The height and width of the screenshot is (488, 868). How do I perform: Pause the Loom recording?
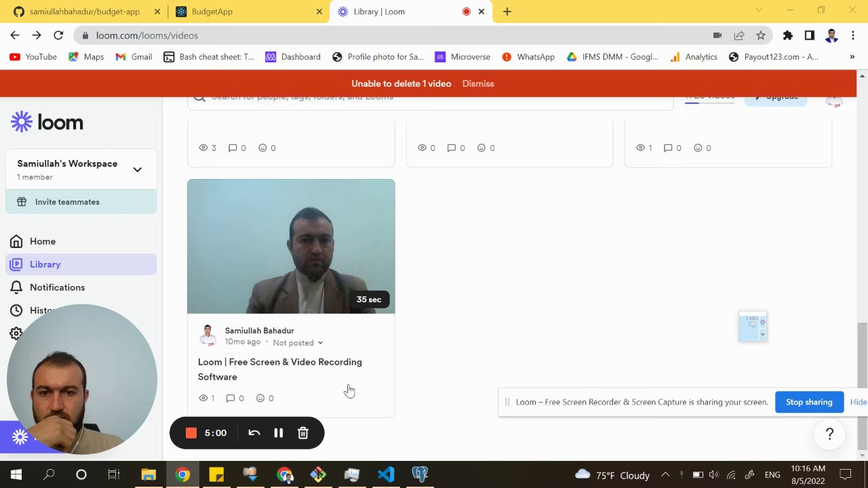point(279,433)
